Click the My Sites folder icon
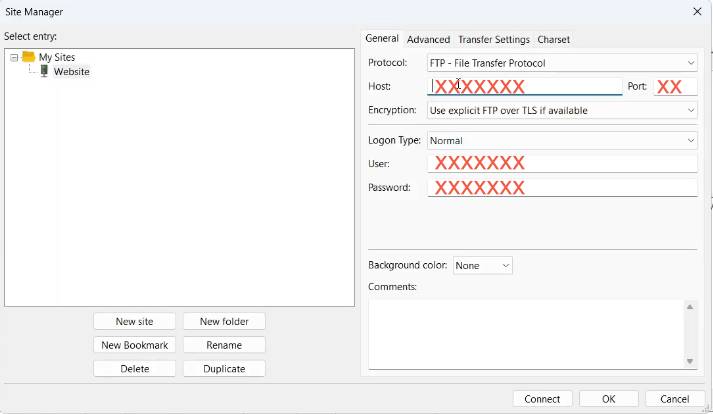Image resolution: width=713 pixels, height=414 pixels. click(x=28, y=57)
